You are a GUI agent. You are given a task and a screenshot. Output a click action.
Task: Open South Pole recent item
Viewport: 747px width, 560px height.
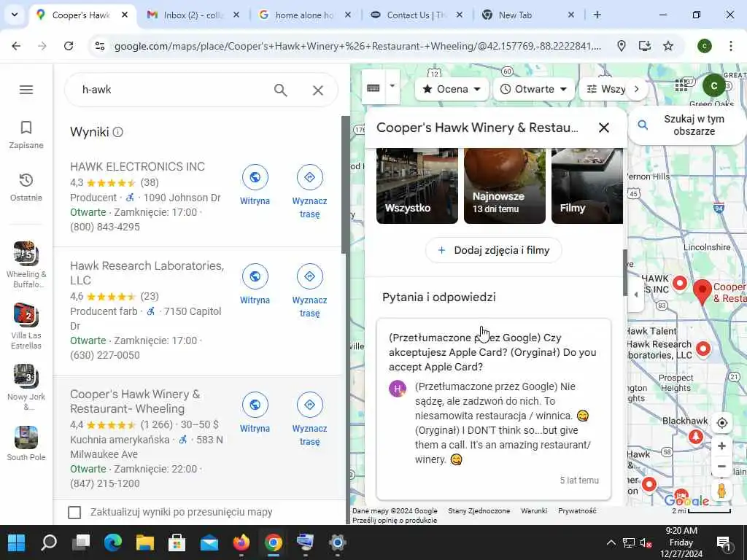26,444
